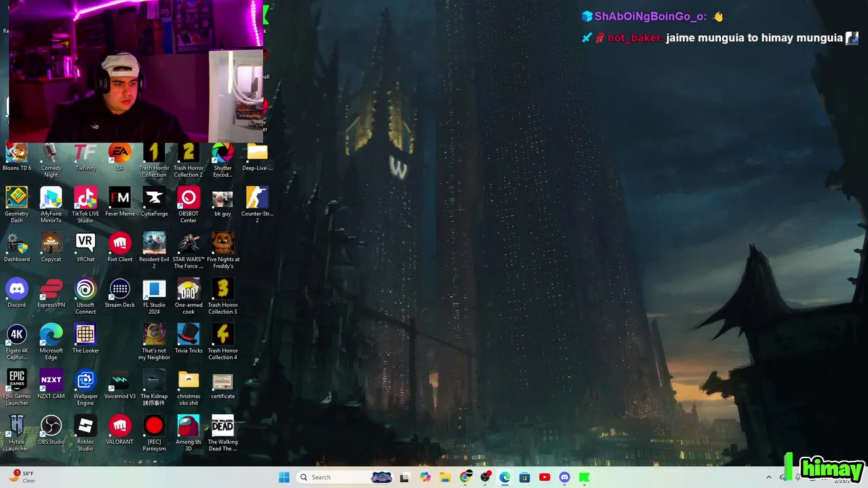Open Voicemod V3 shortcut
The height and width of the screenshot is (488, 868).
point(120,384)
